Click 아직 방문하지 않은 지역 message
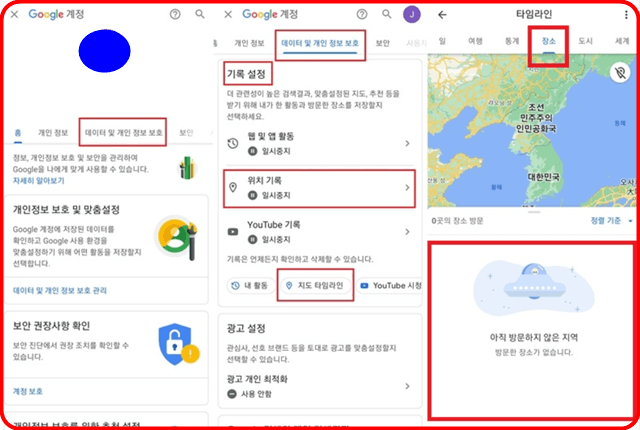 (x=534, y=337)
